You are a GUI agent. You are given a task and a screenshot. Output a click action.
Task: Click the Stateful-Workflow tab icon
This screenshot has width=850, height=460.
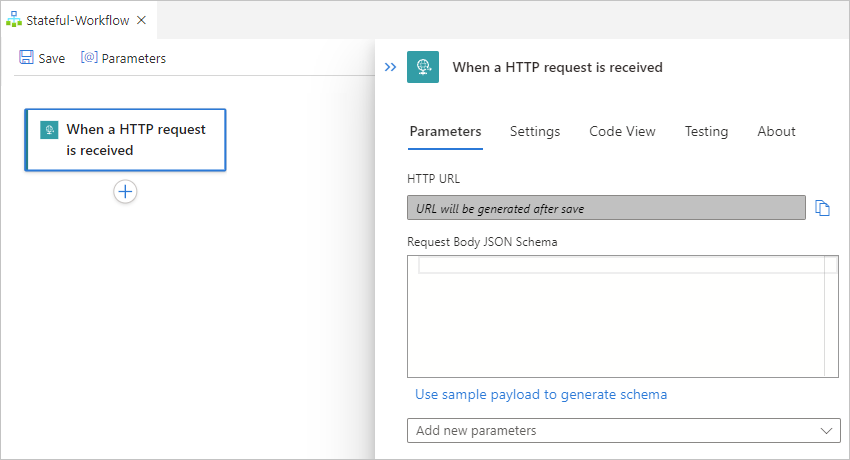coord(13,20)
